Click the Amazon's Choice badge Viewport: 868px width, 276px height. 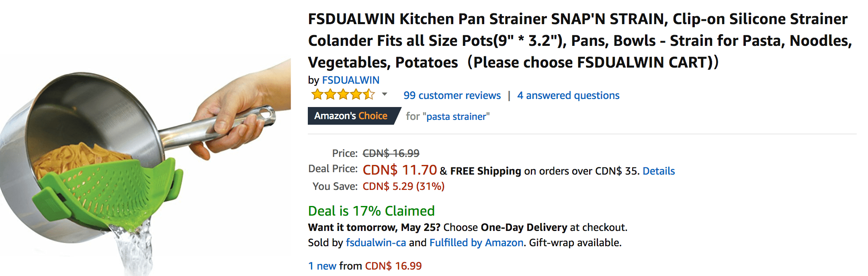tap(354, 116)
